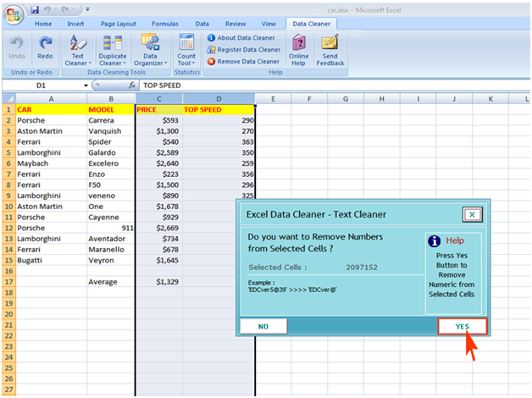Save workbook via quick access toolbar
Screen dimensions: 532x398
pyautogui.click(x=35, y=10)
